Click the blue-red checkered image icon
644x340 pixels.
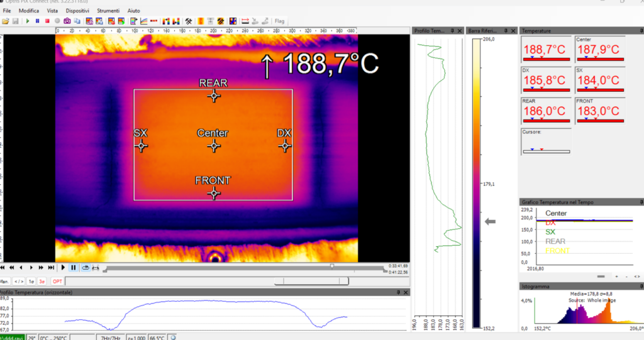233,21
